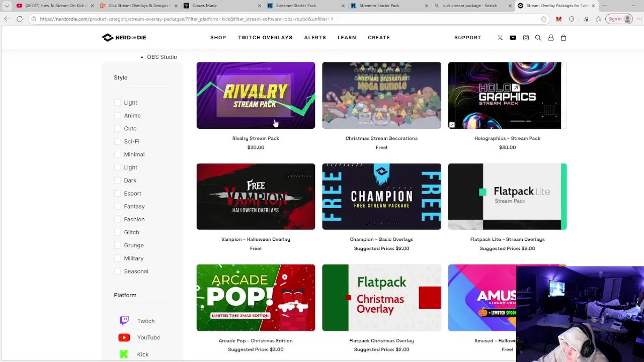Open the Extensions puzzle icon

572,19
